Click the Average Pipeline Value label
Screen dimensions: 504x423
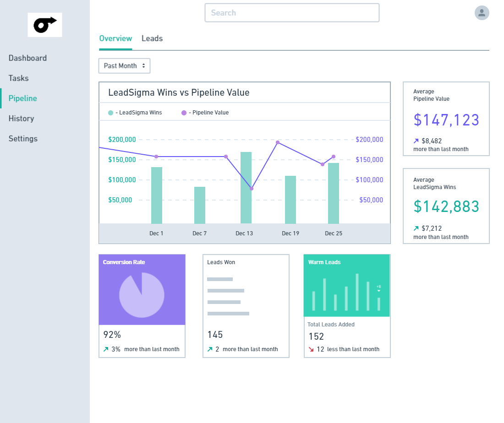(x=431, y=95)
